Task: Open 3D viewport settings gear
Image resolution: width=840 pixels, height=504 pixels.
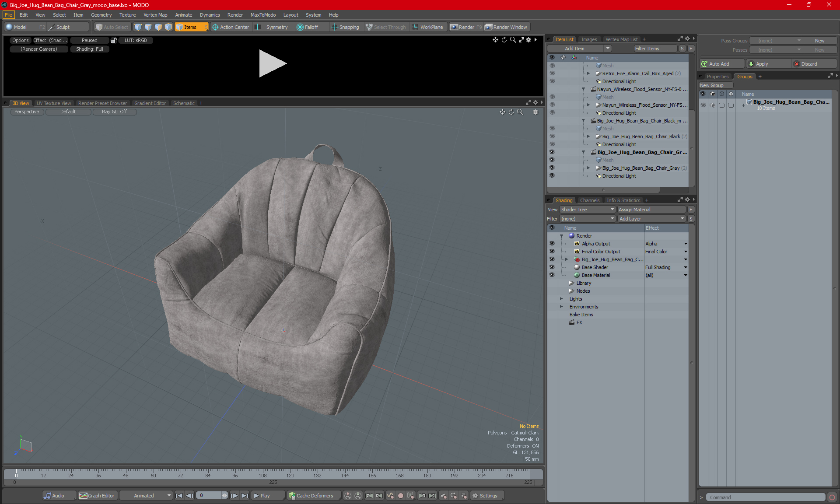Action: point(535,112)
